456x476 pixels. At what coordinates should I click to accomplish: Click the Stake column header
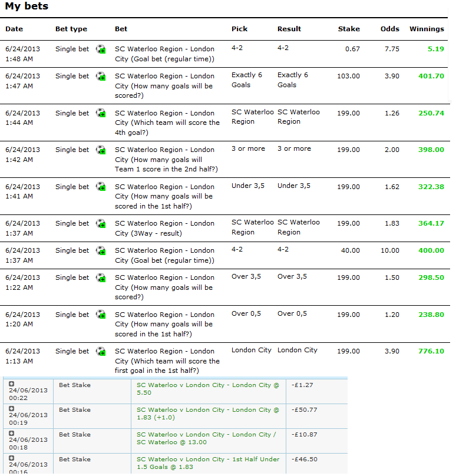tap(349, 29)
